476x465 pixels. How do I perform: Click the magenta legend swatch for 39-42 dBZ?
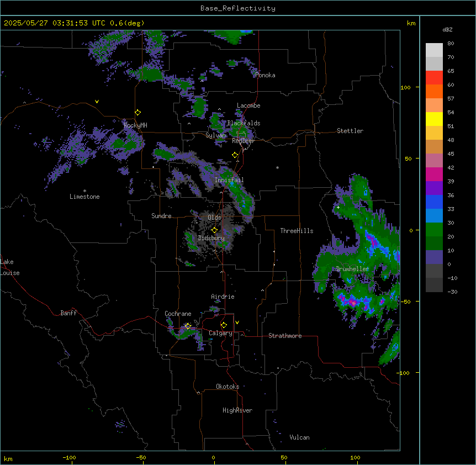point(434,174)
